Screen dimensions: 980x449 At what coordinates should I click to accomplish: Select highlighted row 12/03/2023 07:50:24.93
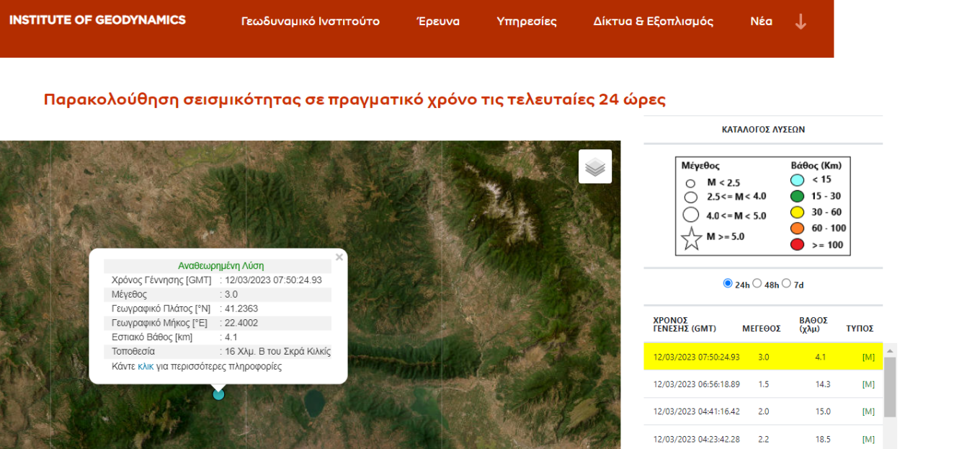[763, 357]
